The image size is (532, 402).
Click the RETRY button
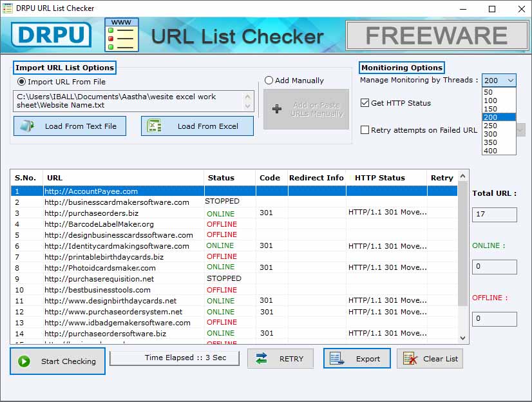pyautogui.click(x=280, y=359)
